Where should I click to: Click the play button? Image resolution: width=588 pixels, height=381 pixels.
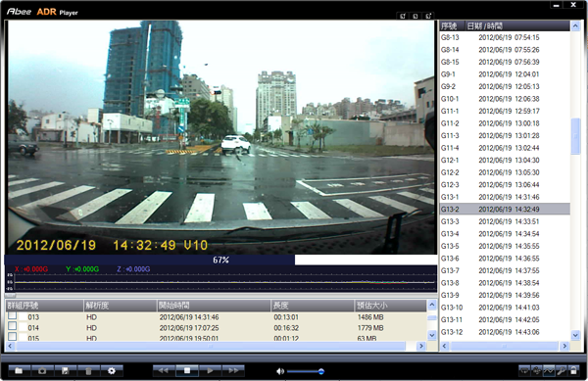point(210,371)
